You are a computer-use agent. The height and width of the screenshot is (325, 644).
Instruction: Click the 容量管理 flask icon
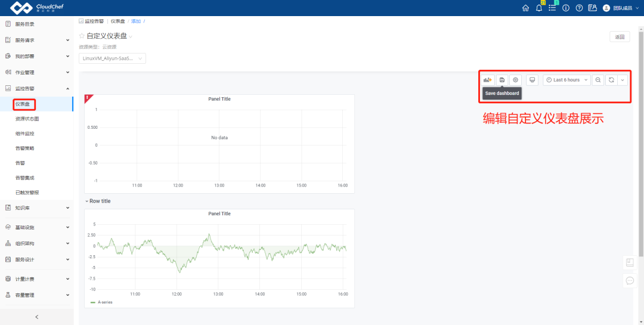tap(7, 295)
